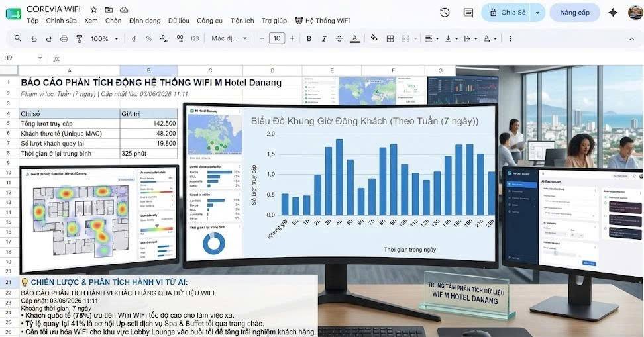Open the search tool in the toolbar
The height and width of the screenshot is (337, 644).
18,38
